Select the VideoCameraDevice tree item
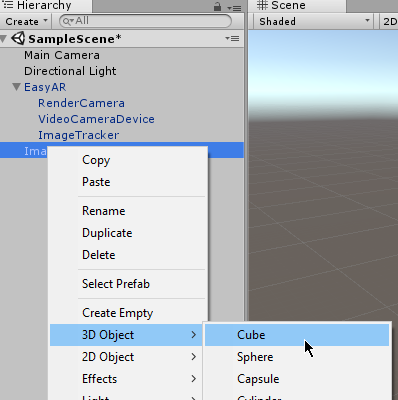 point(96,119)
